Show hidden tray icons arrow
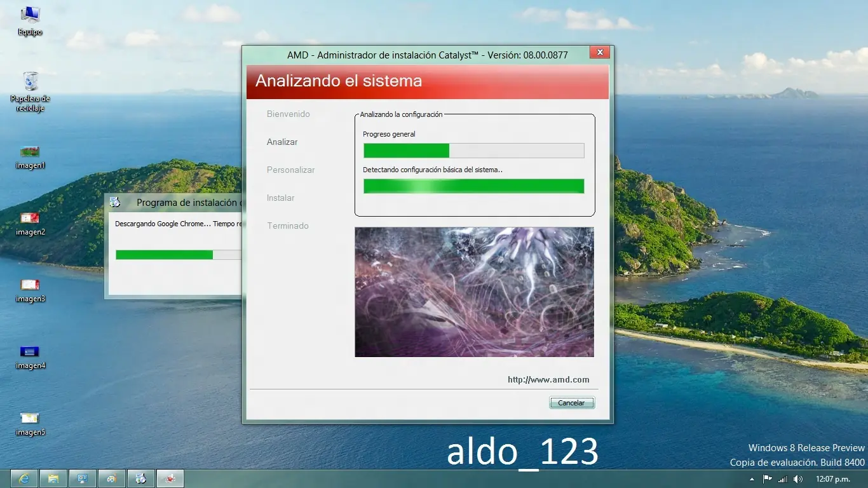This screenshot has height=488, width=868. pyautogui.click(x=752, y=479)
